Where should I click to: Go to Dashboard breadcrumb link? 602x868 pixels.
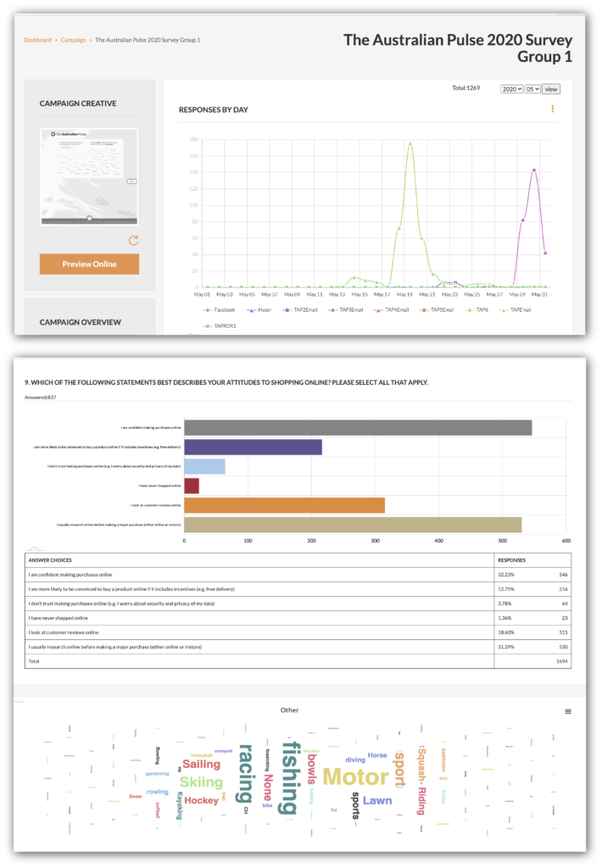[x=37, y=40]
